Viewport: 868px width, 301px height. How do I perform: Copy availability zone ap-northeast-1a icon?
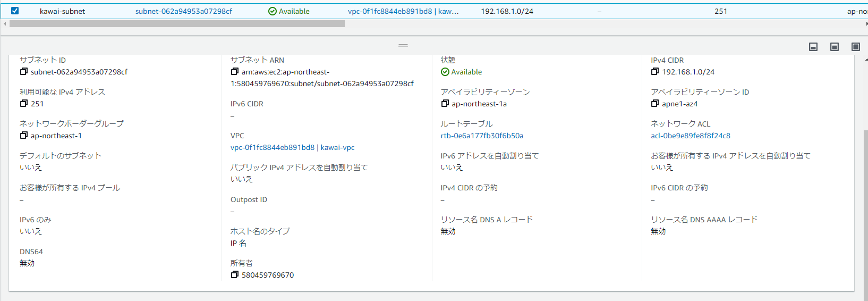coord(445,103)
